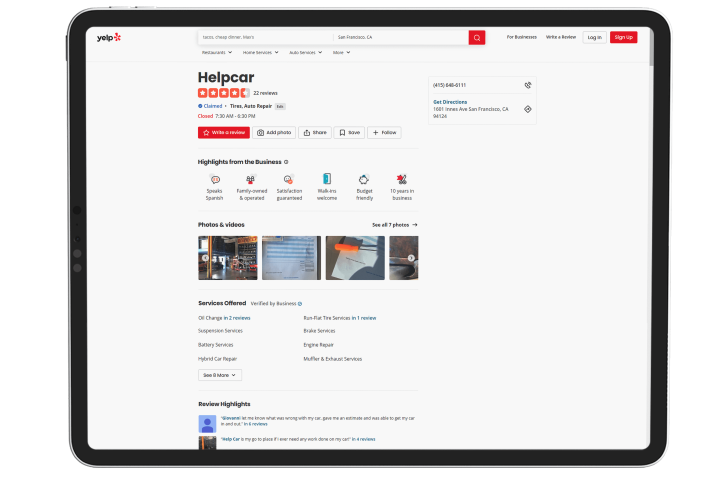The width and height of the screenshot is (713, 480).
Task: Click the blue Claimed badge icon
Action: coord(200,106)
